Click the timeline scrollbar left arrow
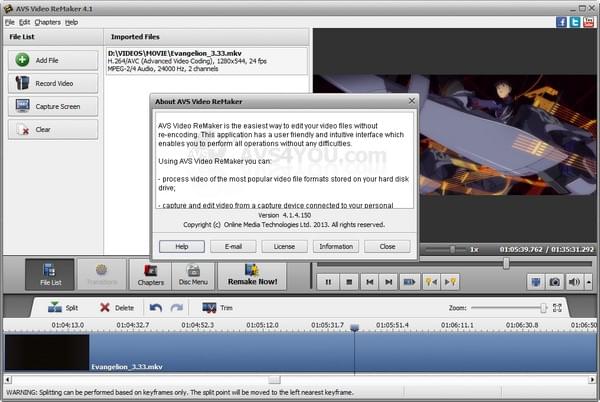 [8, 380]
